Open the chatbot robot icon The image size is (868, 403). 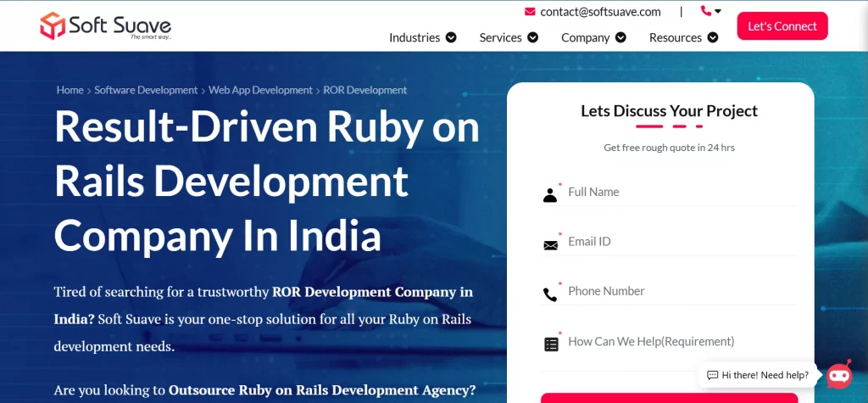[838, 374]
